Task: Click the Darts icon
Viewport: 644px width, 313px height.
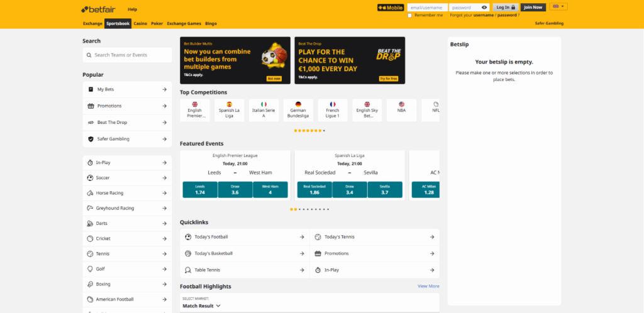Action: [90, 224]
